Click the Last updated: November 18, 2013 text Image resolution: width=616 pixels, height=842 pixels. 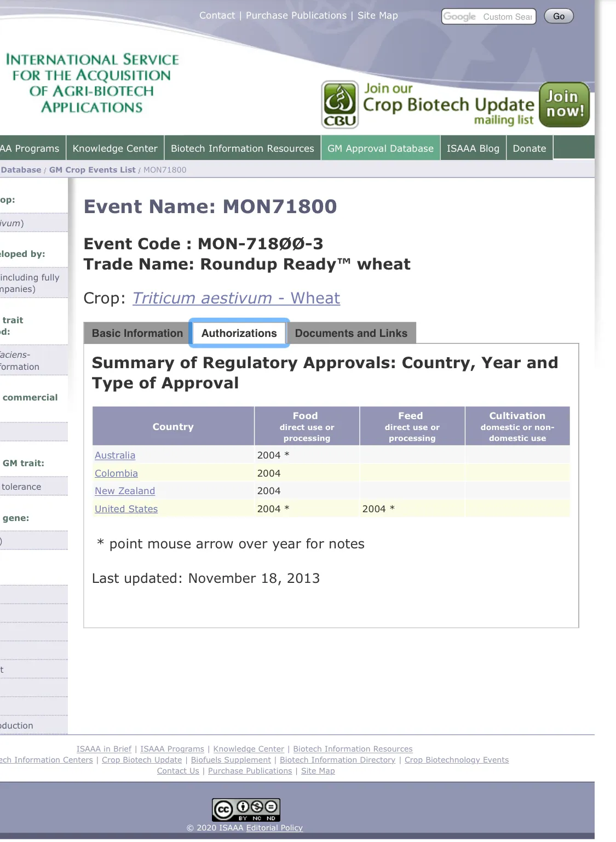pyautogui.click(x=206, y=578)
